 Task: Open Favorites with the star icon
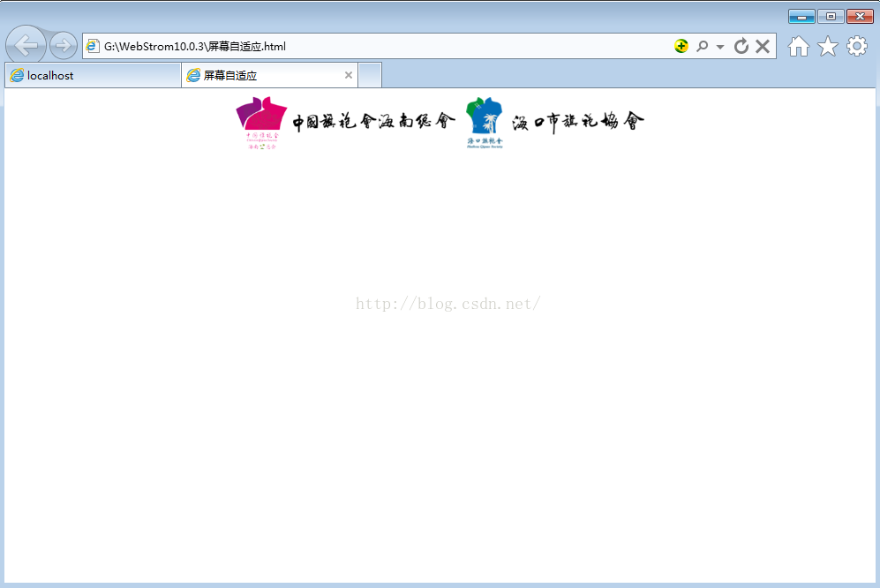click(x=828, y=47)
